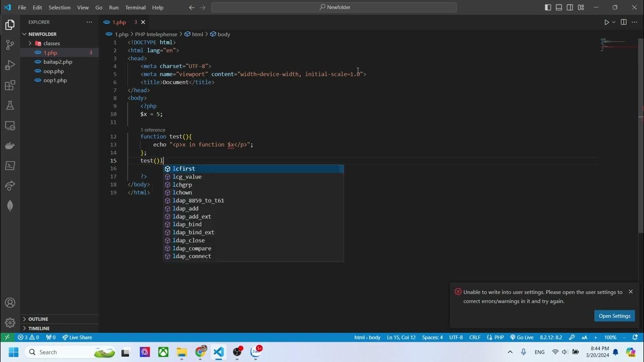Screen dimensions: 644x362
Task: Open baitap2.php file in explorer
Action: click(59, 62)
